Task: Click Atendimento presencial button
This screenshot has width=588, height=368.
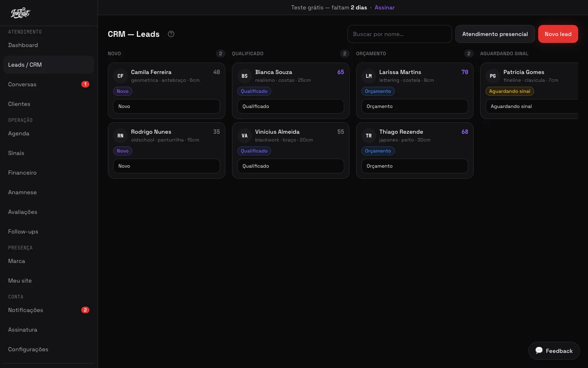Action: coord(495,34)
